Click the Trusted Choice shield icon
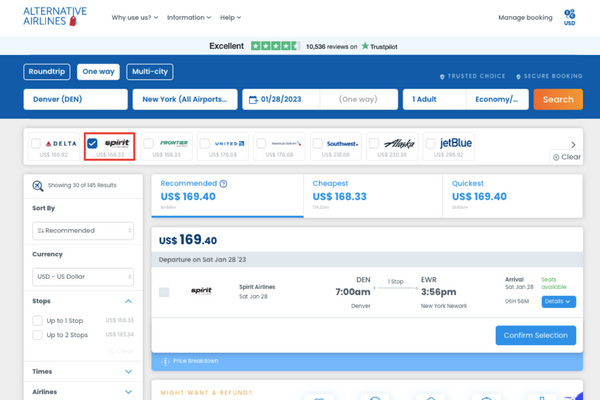The width and height of the screenshot is (600, 400). [442, 77]
